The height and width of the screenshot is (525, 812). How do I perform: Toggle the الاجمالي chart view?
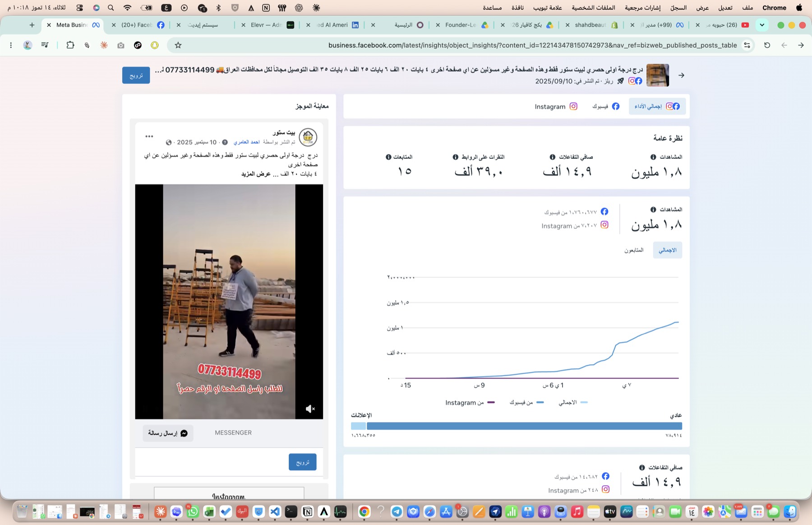(x=667, y=250)
